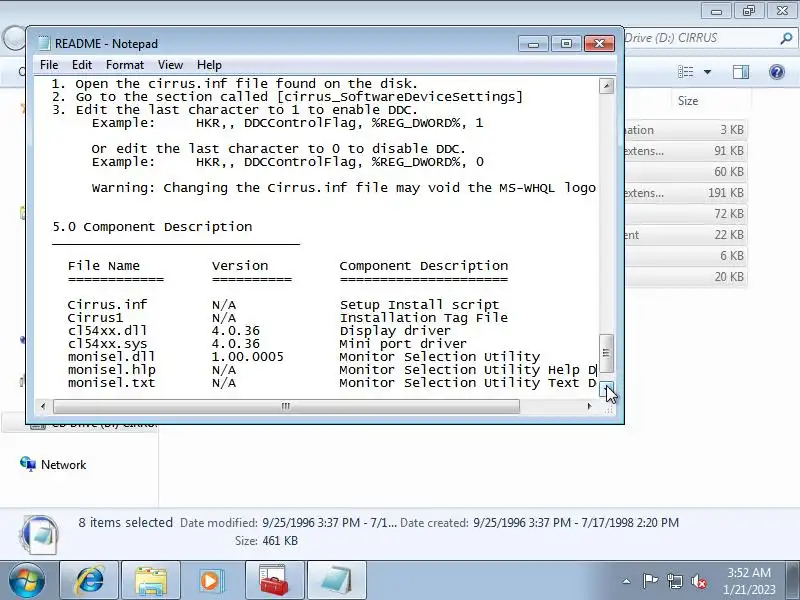Maximize the README Notepad window

click(x=566, y=44)
